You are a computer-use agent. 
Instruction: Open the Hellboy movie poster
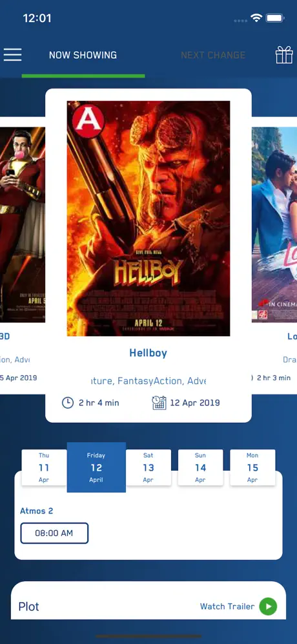tap(148, 219)
